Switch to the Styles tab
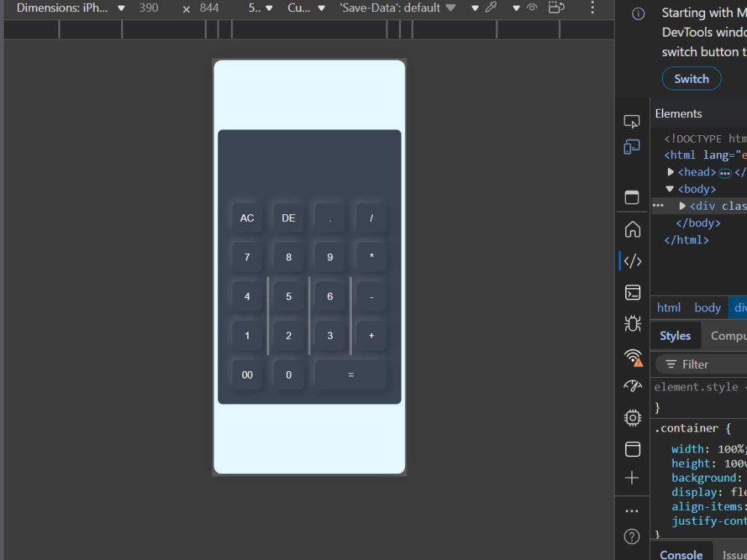The image size is (747, 560). pos(675,336)
